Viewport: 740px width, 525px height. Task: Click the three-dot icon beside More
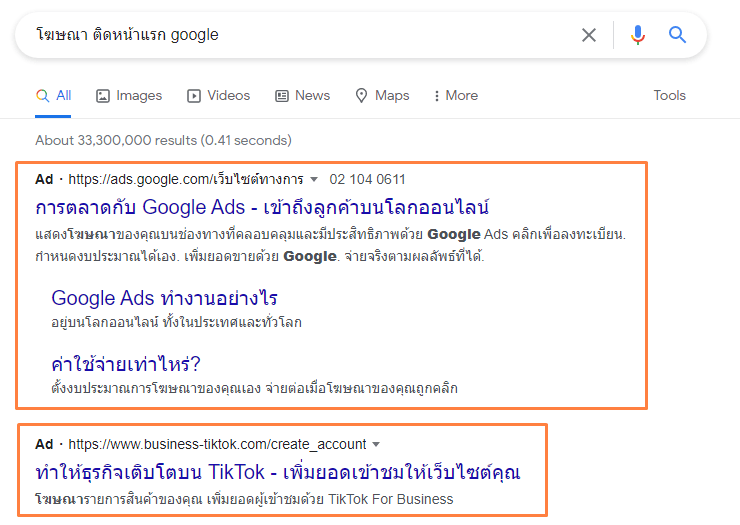[437, 96]
